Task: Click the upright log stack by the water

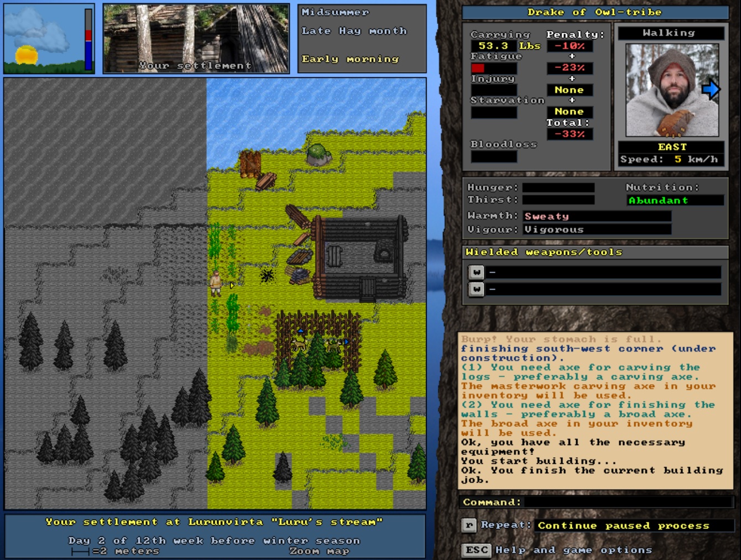Action: pos(250,163)
